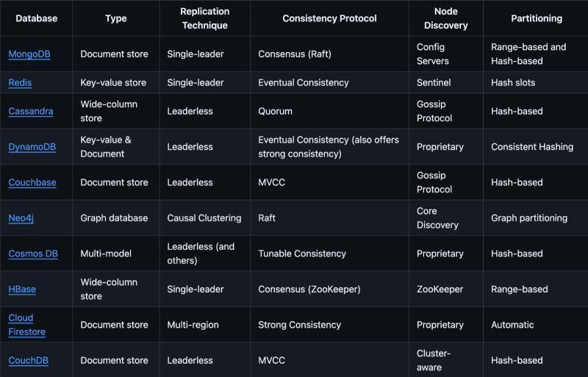Open the MongoDB link
This screenshot has width=588, height=377.
click(29, 54)
